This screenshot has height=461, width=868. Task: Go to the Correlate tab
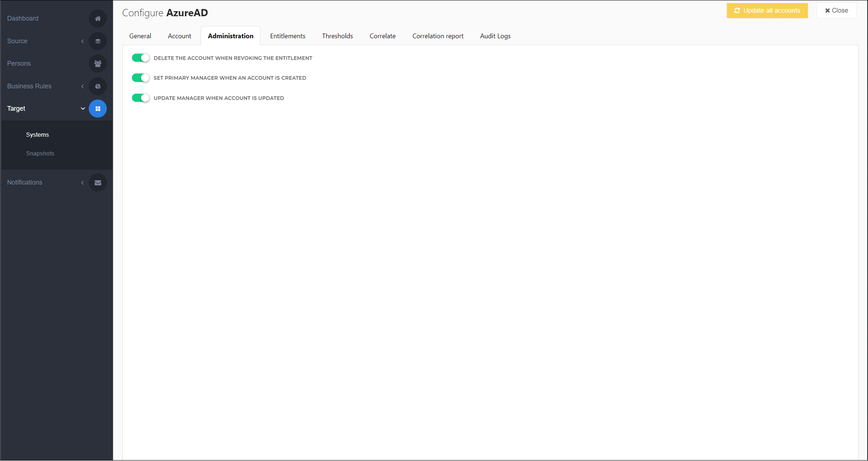pos(382,36)
